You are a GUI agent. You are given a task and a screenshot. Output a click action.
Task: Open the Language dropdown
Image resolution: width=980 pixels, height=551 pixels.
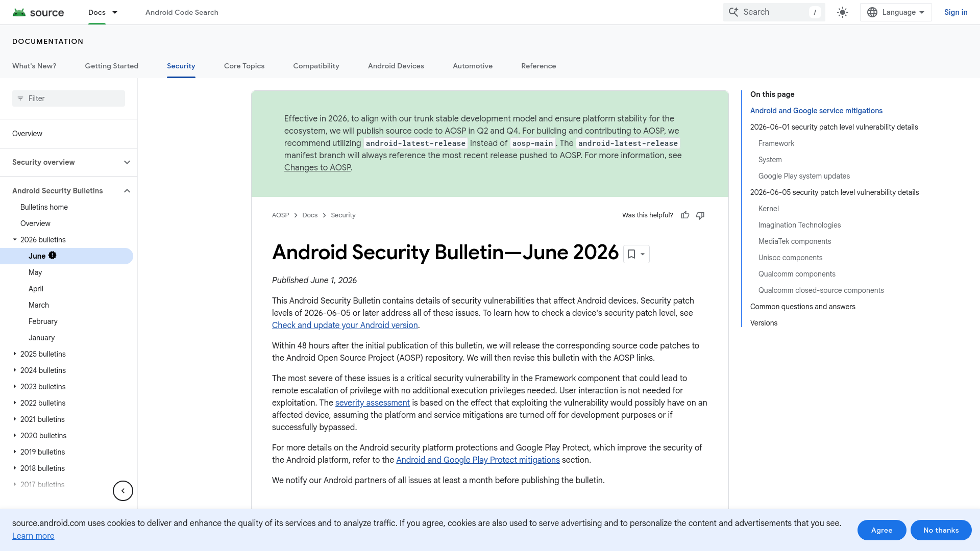tap(896, 12)
